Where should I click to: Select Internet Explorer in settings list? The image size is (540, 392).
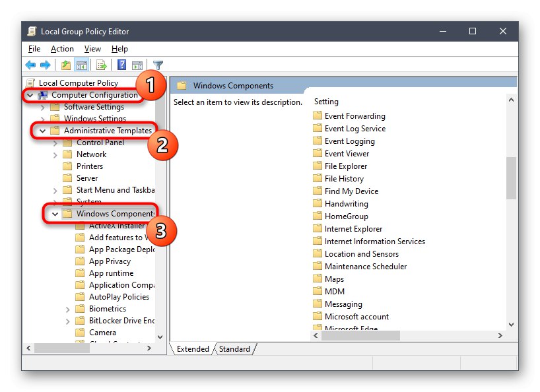point(353,228)
